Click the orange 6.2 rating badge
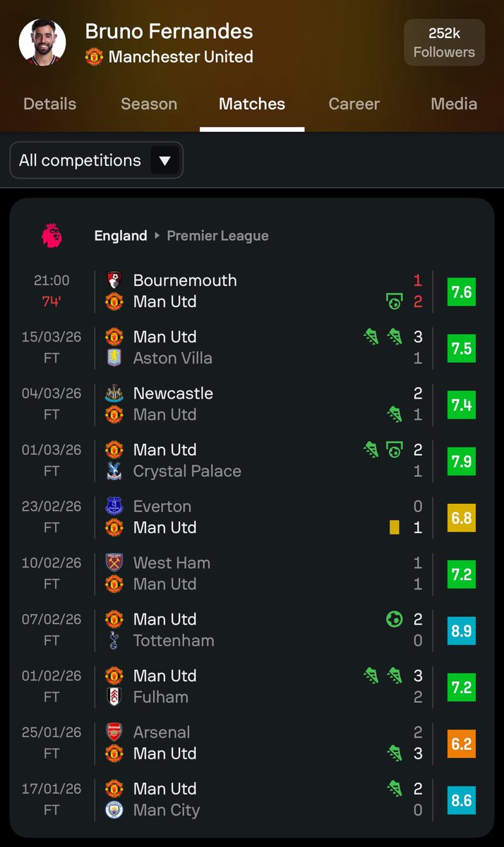Image resolution: width=504 pixels, height=847 pixels. tap(462, 743)
